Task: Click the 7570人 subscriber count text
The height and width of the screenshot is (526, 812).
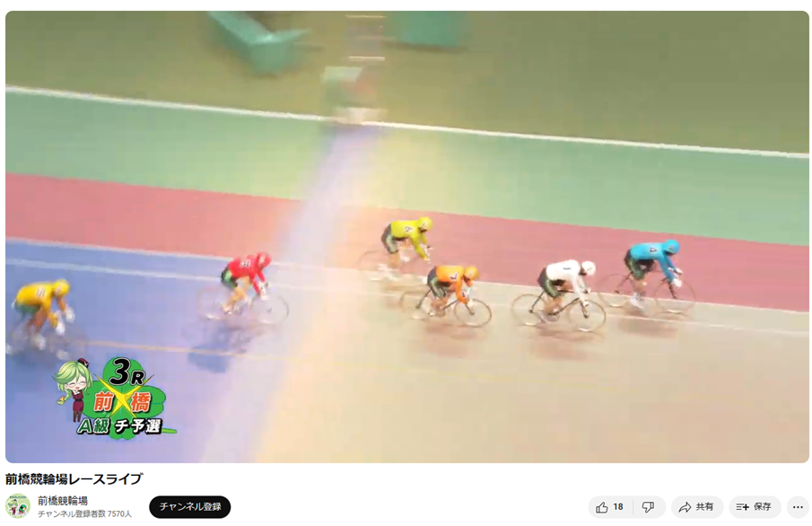Action: [119, 514]
